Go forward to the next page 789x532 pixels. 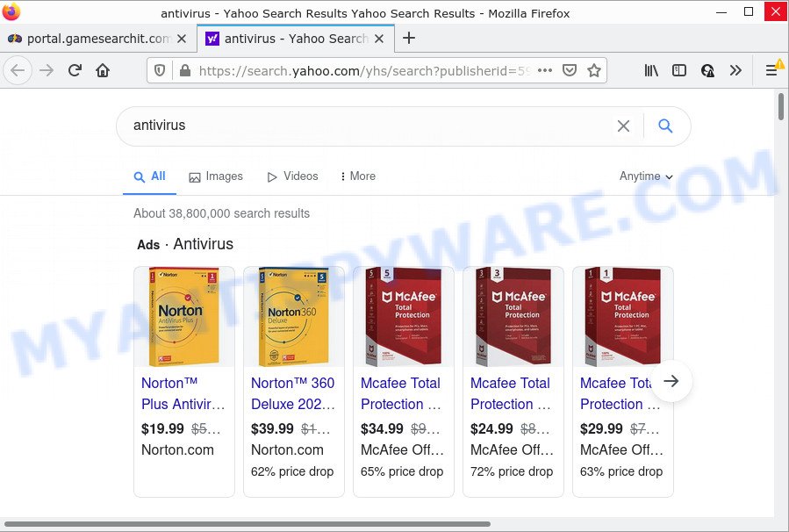(47, 70)
